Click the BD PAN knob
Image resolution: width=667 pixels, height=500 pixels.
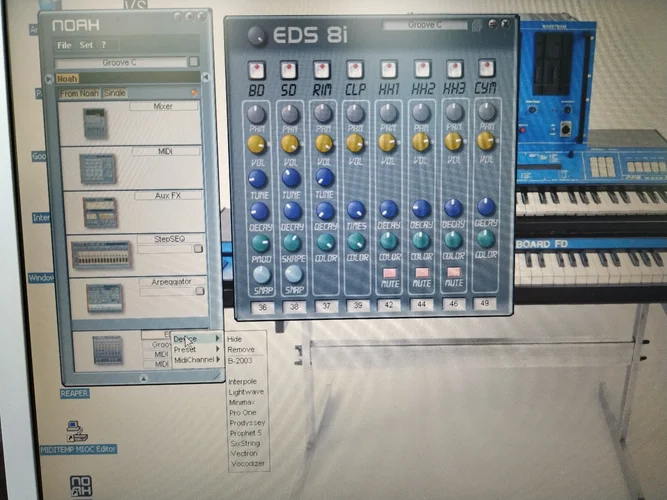coord(257,114)
